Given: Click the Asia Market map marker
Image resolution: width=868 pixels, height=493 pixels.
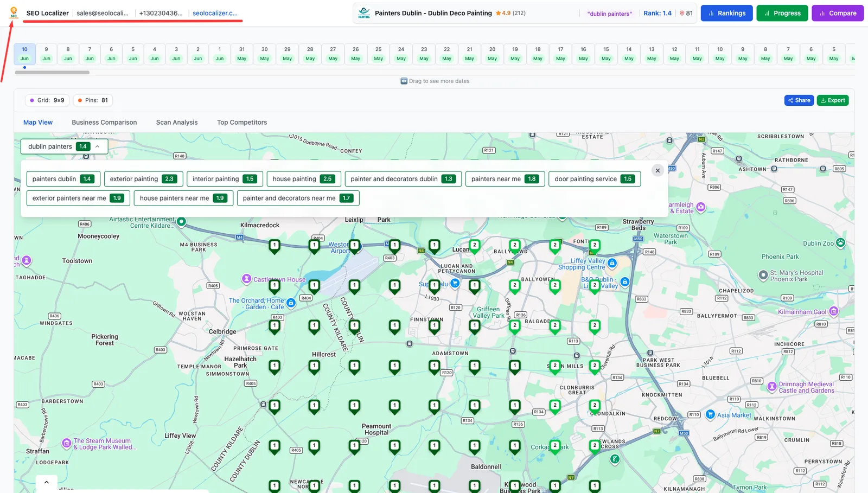Looking at the screenshot, I should click(x=710, y=414).
